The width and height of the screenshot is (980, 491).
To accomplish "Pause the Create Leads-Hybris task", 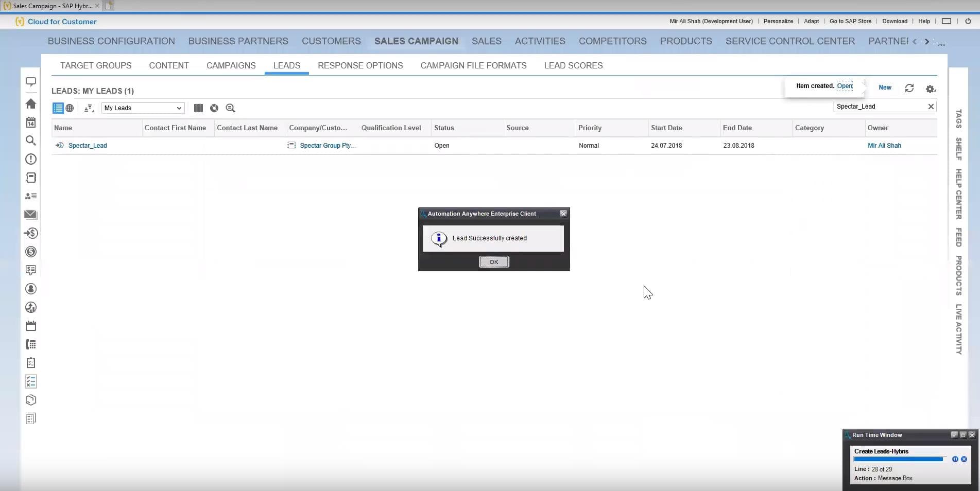I will click(955, 459).
